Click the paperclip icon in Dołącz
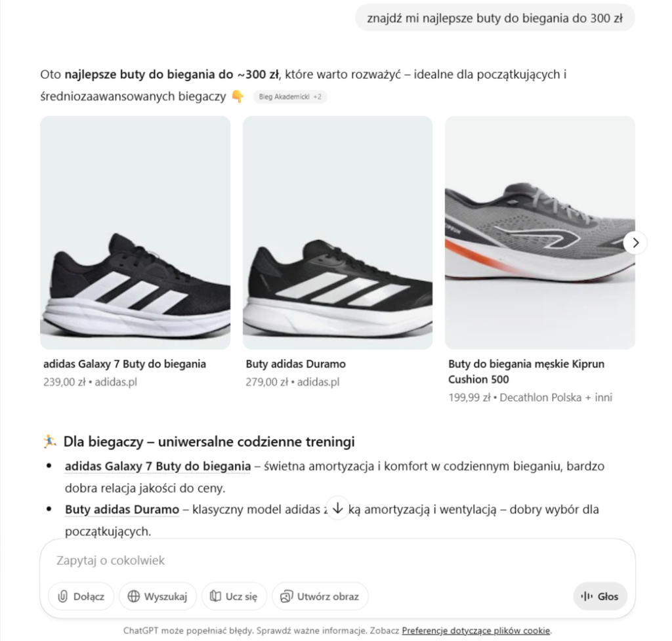Viewport: 672px width, 641px height. coord(63,596)
